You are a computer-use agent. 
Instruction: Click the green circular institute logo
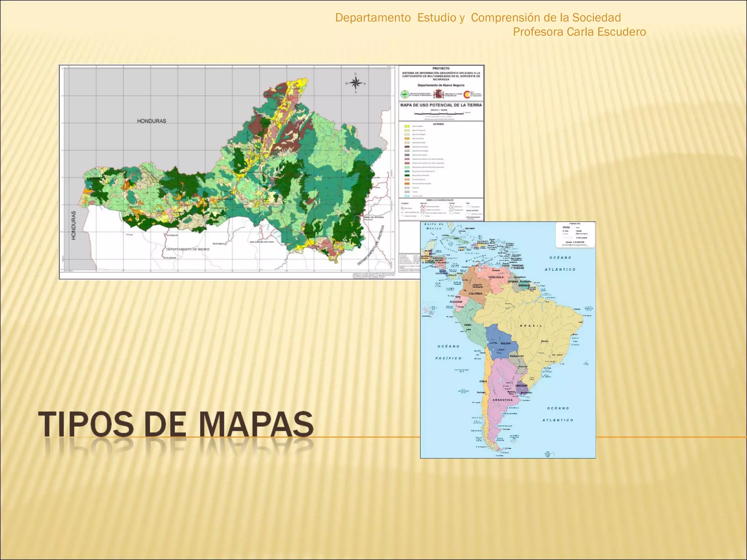point(405,94)
